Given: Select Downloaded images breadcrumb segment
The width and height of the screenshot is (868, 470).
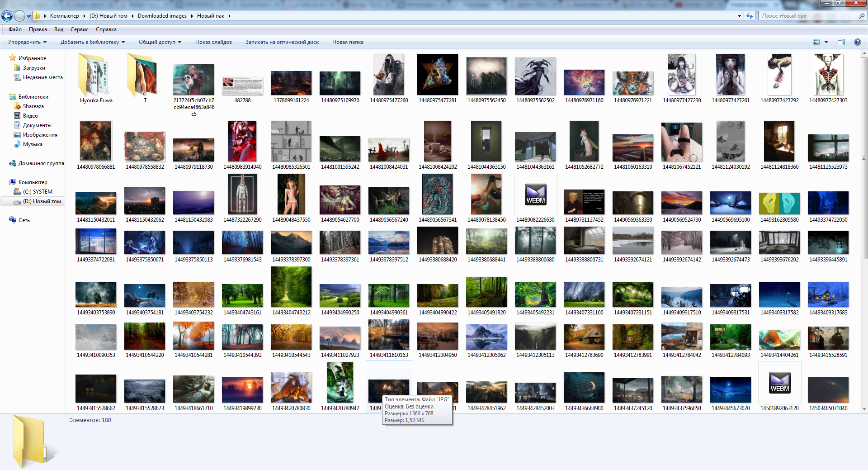Looking at the screenshot, I should [x=162, y=16].
